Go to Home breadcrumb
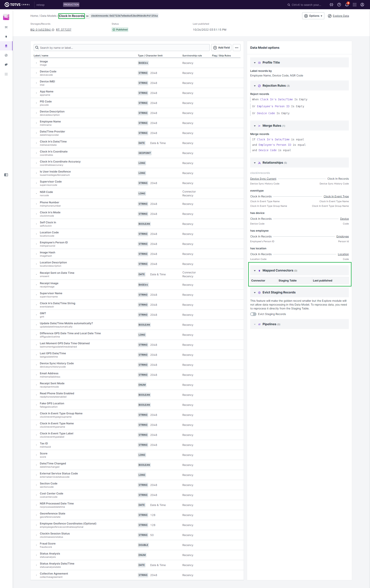The width and height of the screenshot is (370, 588). [34, 16]
